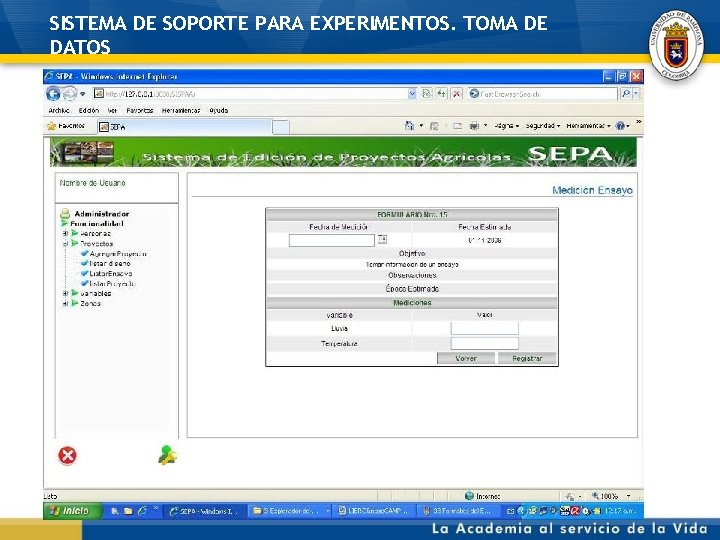Open the Favoritos menu
The height and width of the screenshot is (540, 720).
point(140,111)
